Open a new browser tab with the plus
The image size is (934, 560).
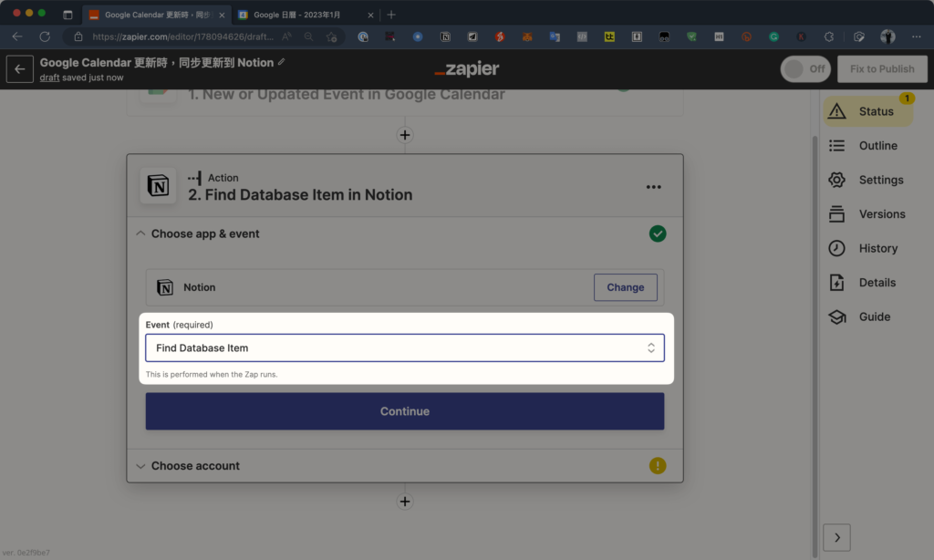(390, 15)
